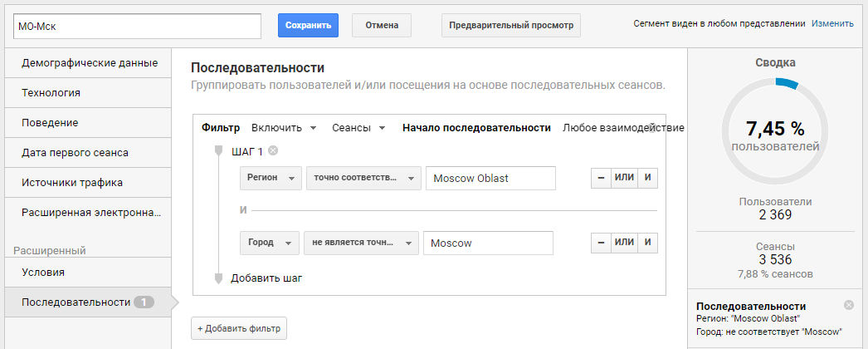Click the Изменить link
The width and height of the screenshot is (868, 349).
tap(832, 24)
